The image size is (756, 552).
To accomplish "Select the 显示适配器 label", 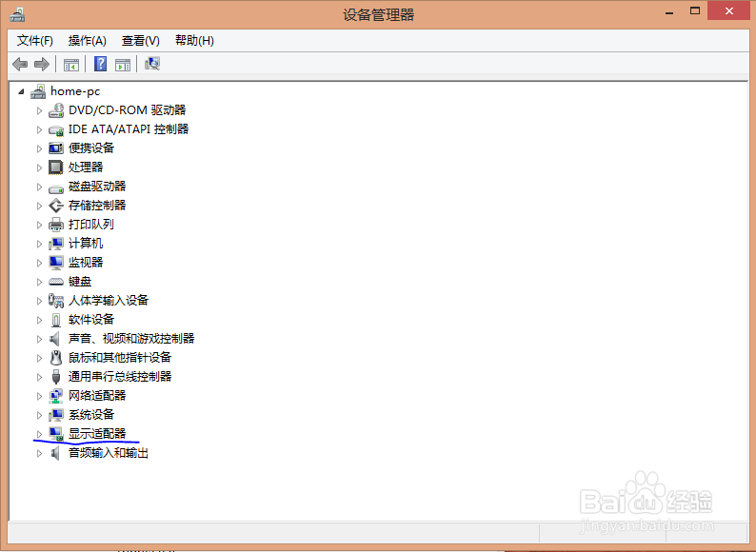I will [97, 433].
